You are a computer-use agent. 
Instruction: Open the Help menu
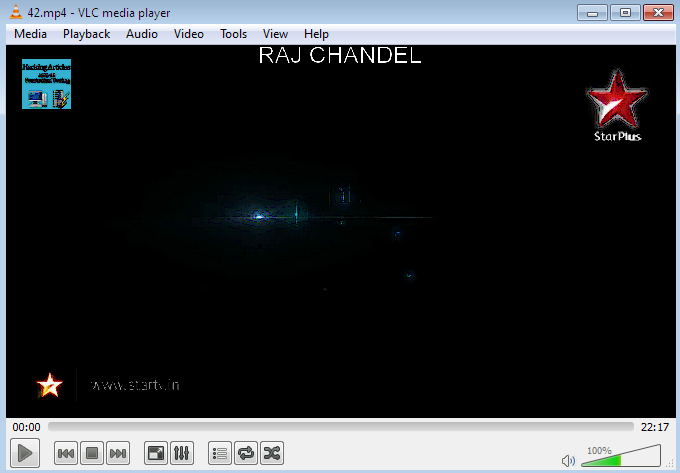(x=316, y=34)
